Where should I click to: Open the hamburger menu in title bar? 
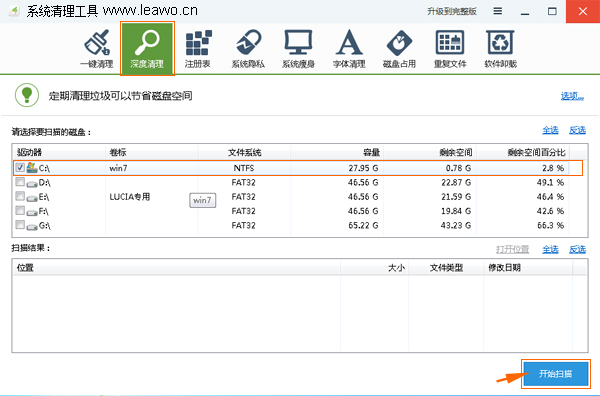(497, 11)
